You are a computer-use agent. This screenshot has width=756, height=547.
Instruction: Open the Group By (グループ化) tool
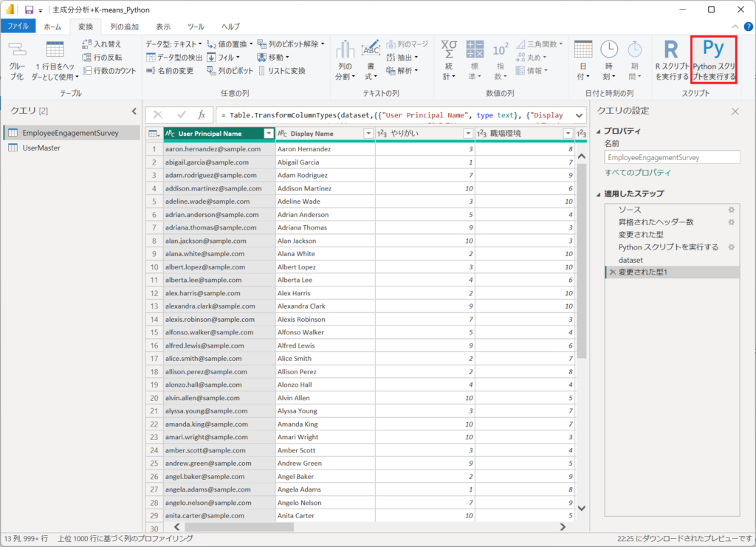pos(18,61)
